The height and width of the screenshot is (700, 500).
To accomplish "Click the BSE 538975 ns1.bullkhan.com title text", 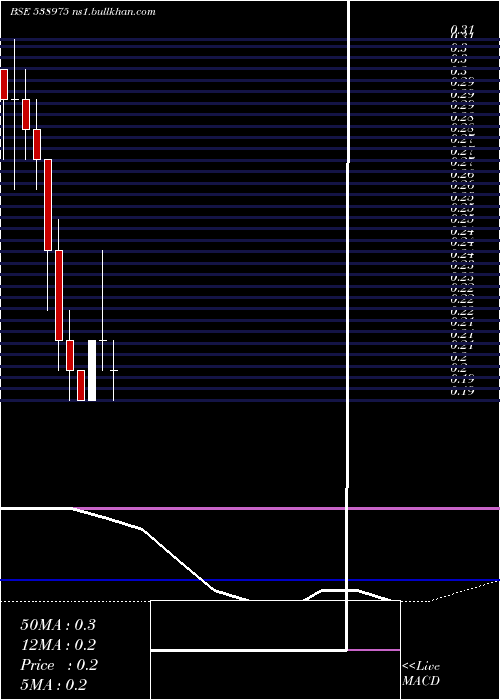I will pyautogui.click(x=83, y=12).
